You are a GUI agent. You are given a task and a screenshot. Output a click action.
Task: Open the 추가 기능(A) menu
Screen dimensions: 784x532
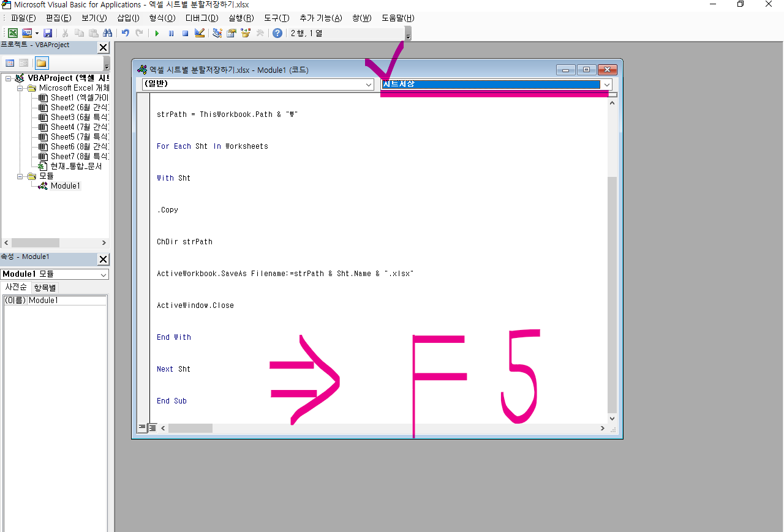click(x=320, y=18)
